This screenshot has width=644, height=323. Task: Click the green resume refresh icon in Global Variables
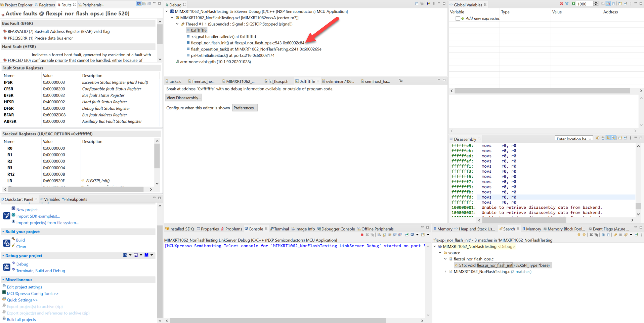[x=573, y=4]
